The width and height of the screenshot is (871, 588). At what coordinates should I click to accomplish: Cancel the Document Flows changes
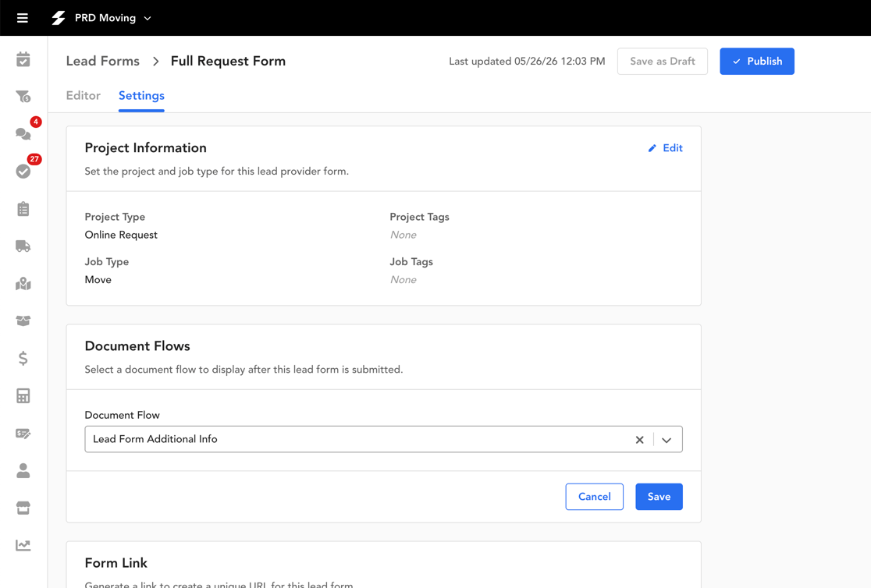[595, 497]
